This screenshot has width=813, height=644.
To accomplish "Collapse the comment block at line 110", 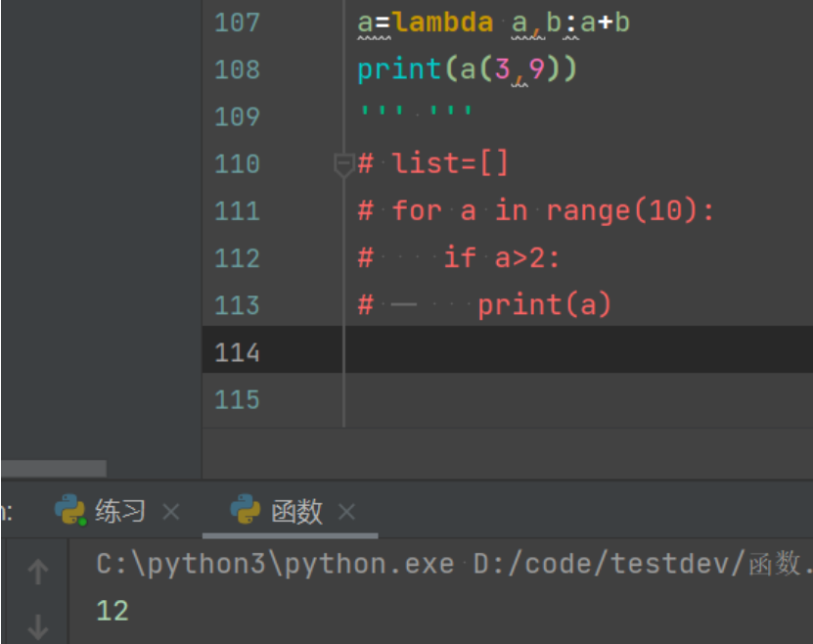I will pos(343,164).
